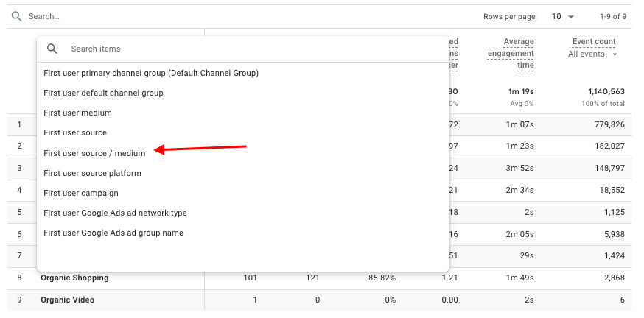Select First user primary channel group option

[x=151, y=73]
